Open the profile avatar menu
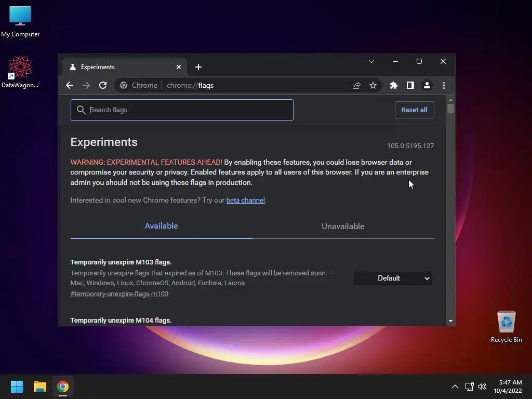 pyautogui.click(x=427, y=86)
